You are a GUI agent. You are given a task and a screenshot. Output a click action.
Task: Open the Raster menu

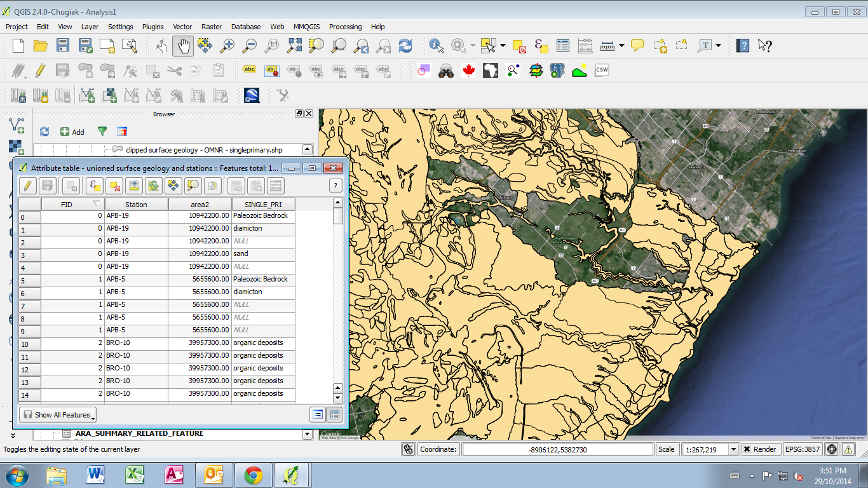point(212,27)
